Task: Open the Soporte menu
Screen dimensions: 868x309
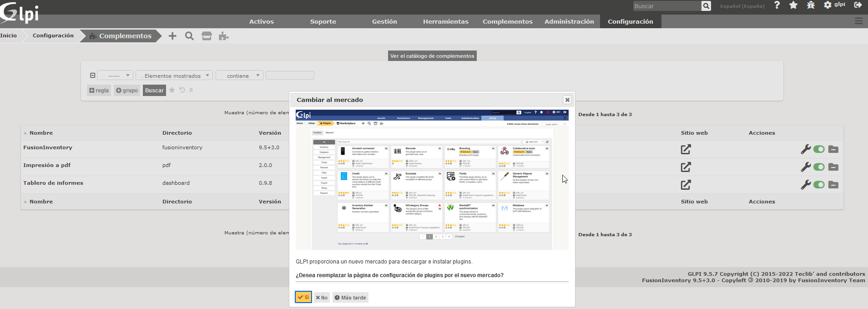Action: 323,21
